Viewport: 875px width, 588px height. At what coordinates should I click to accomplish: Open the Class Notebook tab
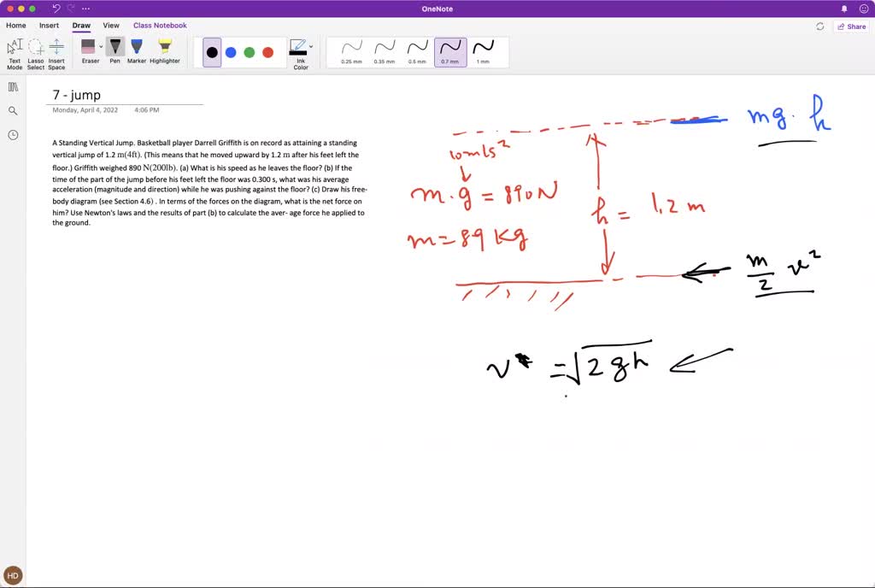[160, 25]
